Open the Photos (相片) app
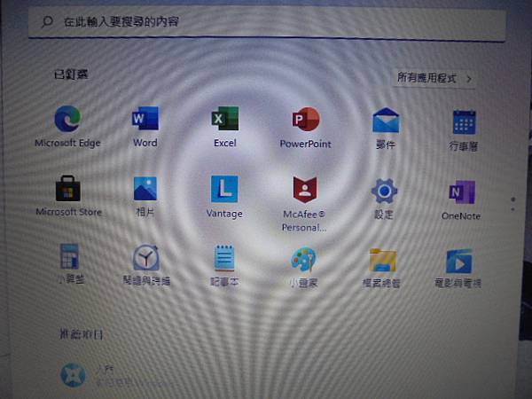The height and width of the screenshot is (399, 532). tap(145, 197)
